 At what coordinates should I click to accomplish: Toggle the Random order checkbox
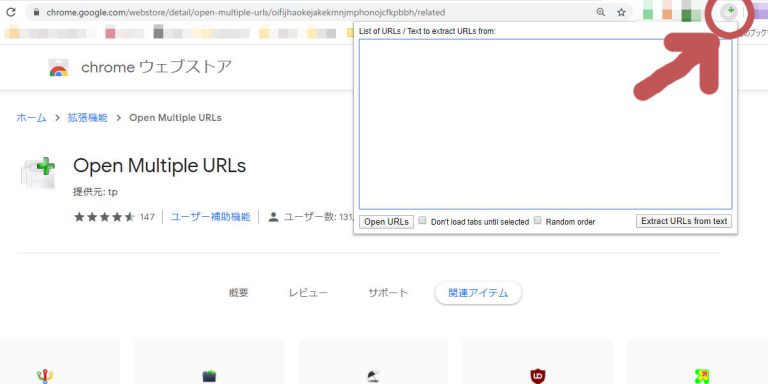point(538,220)
